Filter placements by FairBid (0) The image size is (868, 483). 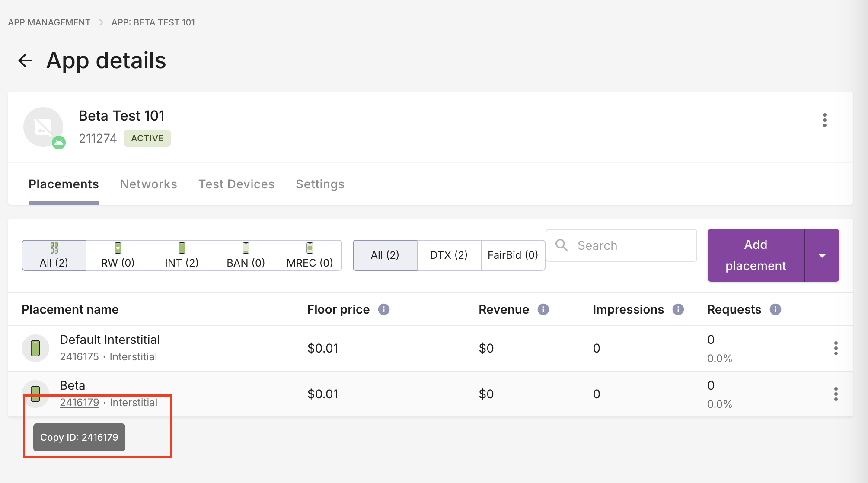point(513,255)
